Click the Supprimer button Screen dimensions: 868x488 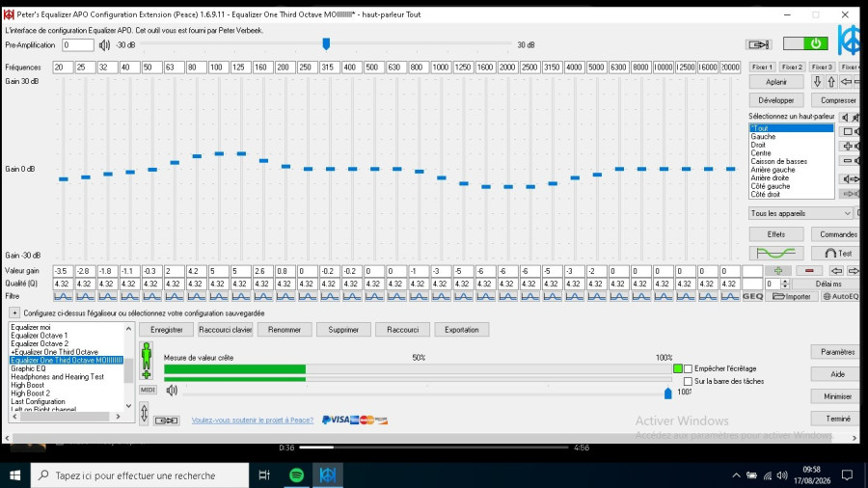tap(343, 330)
